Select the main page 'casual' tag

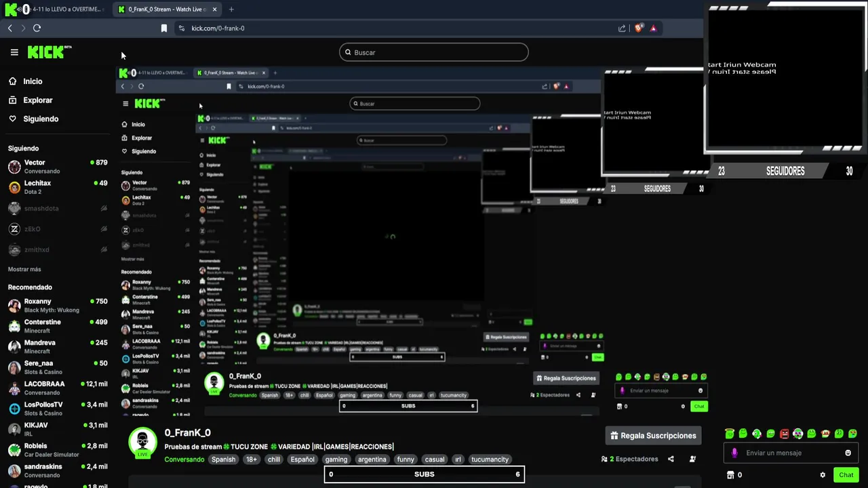tap(435, 460)
